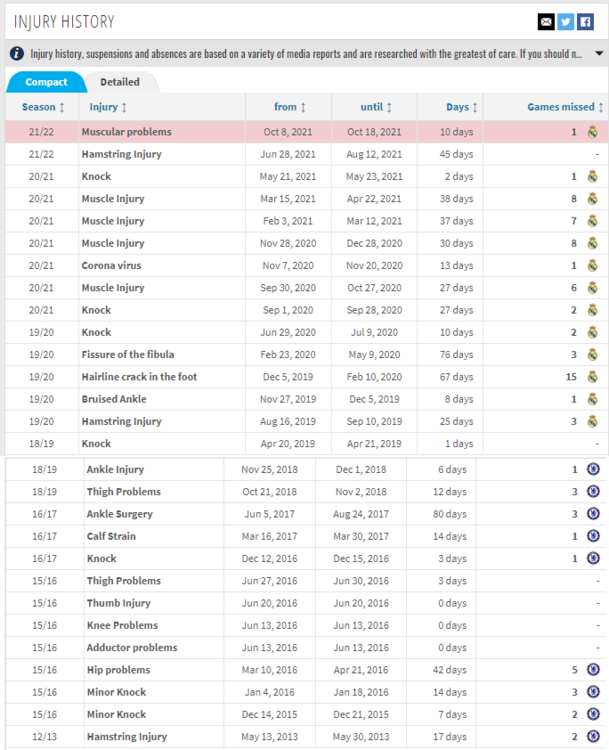
Task: Click Chelsea crest in Oct 21, 2018 Thigh Problems row
Action: coord(593,491)
